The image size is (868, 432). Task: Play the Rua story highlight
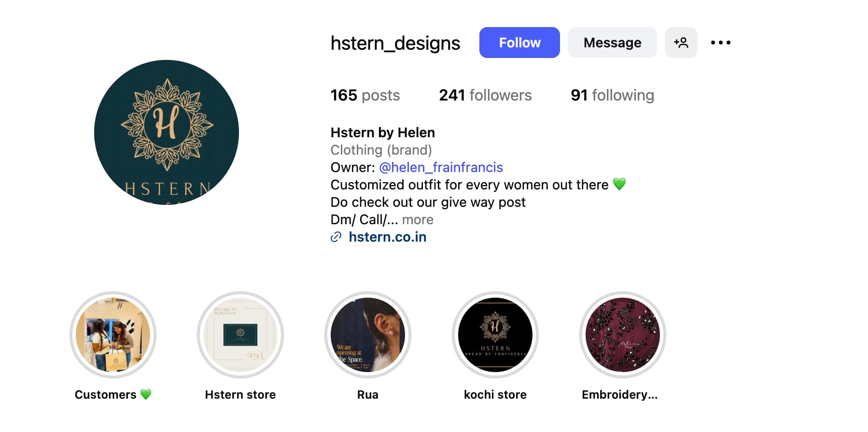(368, 335)
